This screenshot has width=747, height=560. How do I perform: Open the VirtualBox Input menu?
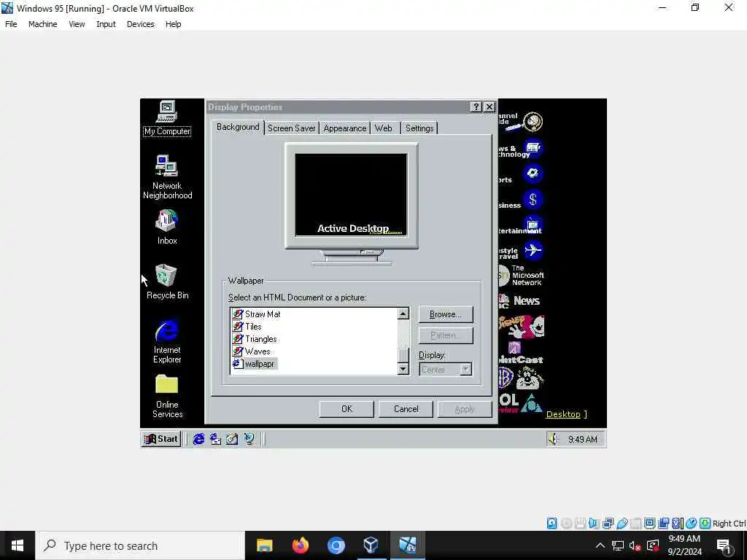[106, 24]
